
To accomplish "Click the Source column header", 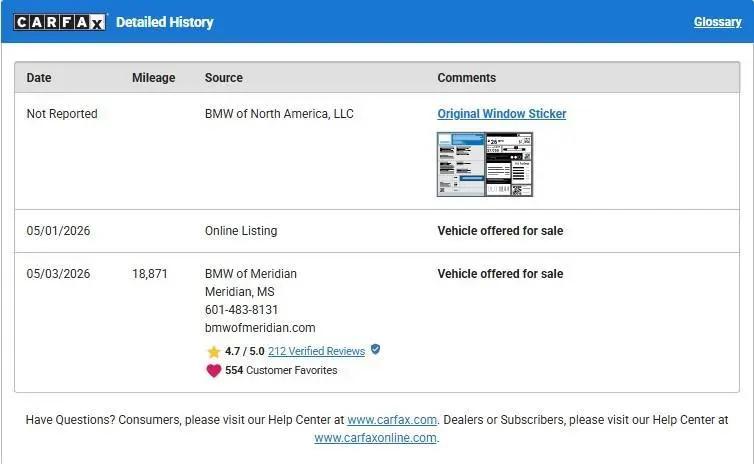I will (224, 78).
